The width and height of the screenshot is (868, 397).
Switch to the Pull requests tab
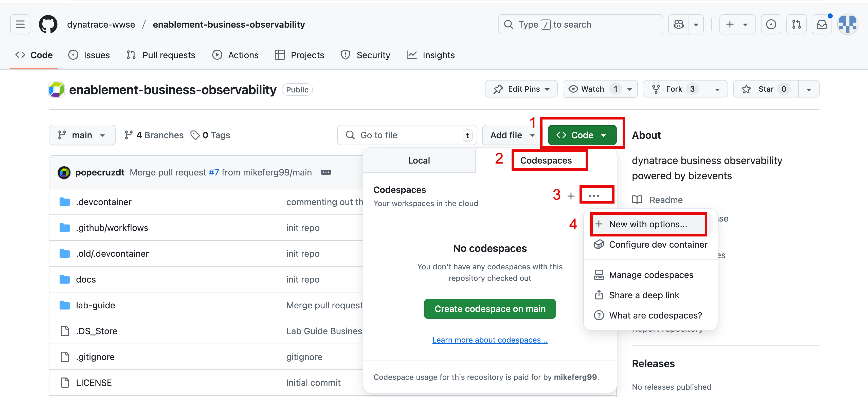(x=161, y=55)
